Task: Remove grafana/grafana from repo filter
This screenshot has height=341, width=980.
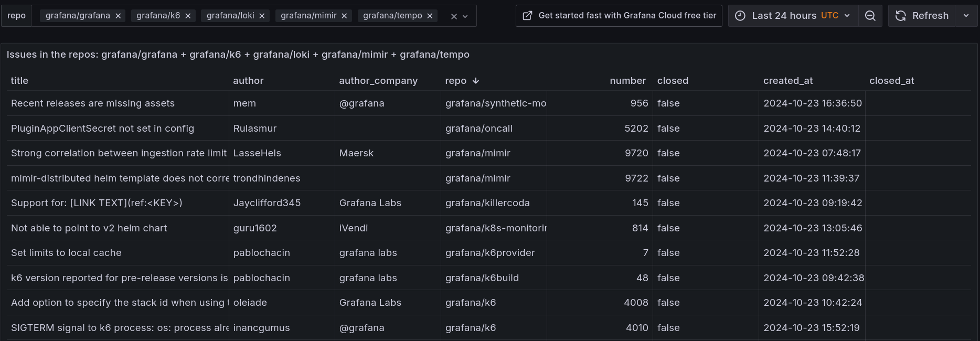Action: tap(118, 16)
